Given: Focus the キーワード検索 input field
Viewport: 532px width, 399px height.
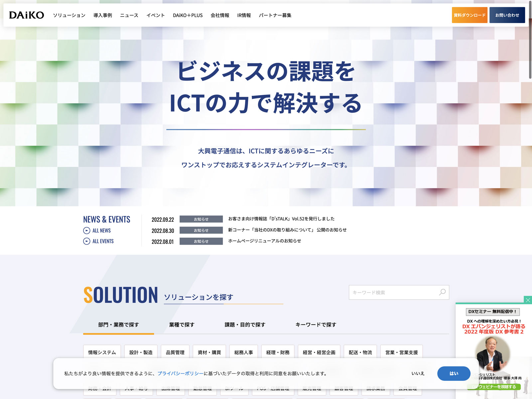Looking at the screenshot, I should [x=394, y=292].
